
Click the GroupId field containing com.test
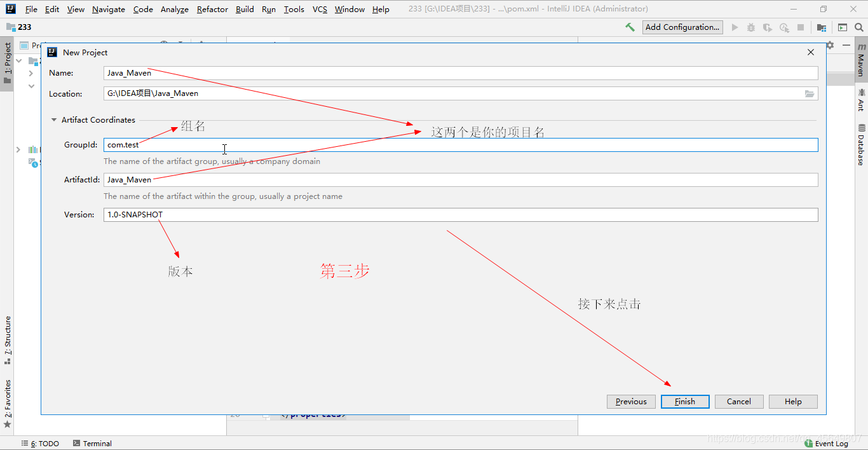(461, 145)
